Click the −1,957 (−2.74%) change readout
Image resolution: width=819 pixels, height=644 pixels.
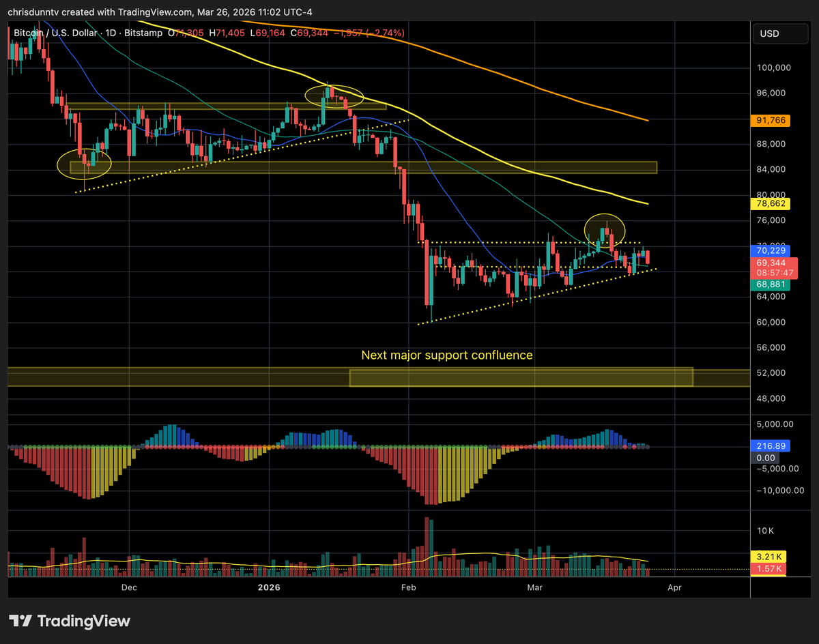click(x=369, y=33)
